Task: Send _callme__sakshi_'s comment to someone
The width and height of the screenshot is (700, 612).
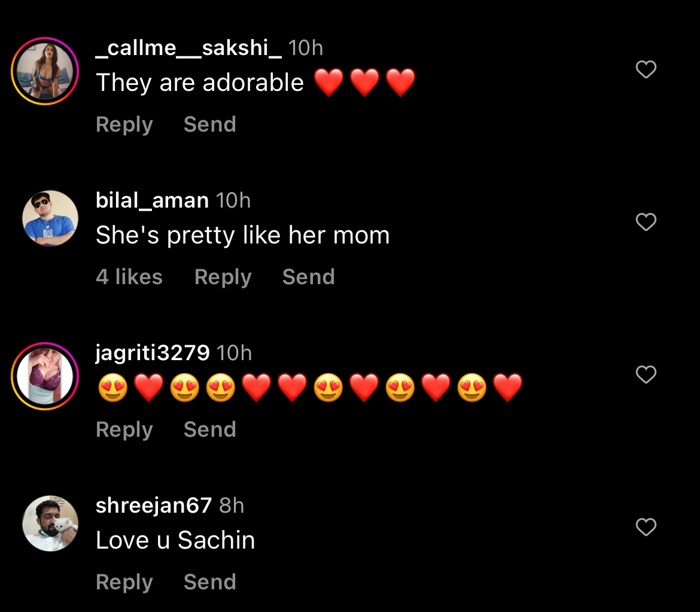Action: tap(209, 124)
